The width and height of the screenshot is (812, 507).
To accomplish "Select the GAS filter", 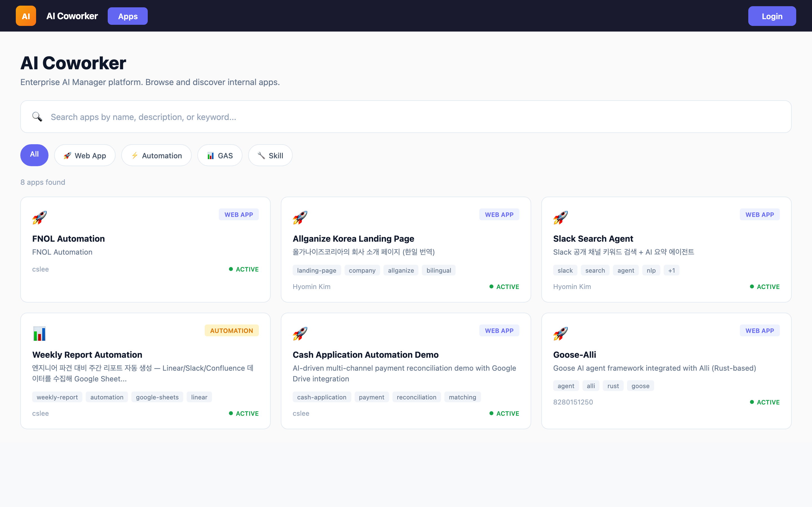I will click(x=220, y=155).
